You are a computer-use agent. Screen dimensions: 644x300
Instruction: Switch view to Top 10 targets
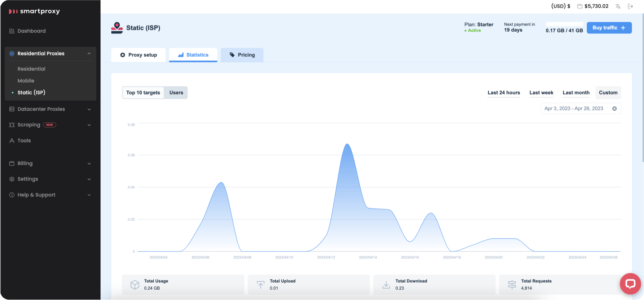[143, 93]
